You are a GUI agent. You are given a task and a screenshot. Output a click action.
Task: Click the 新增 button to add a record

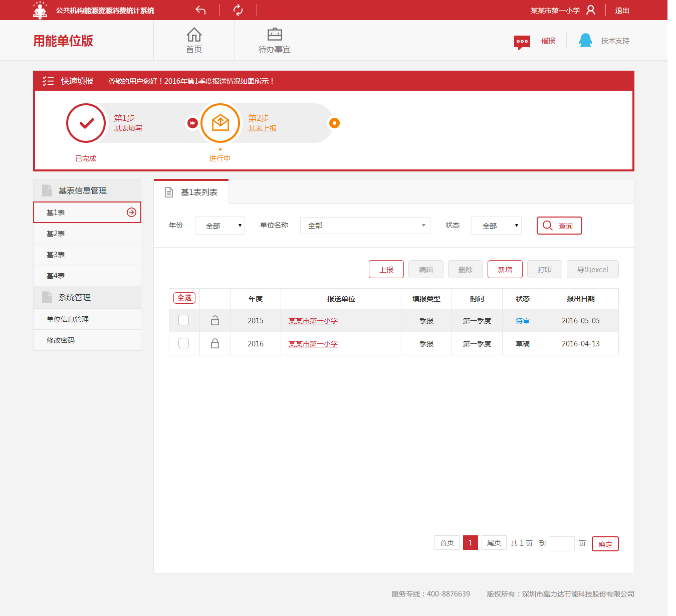coord(505,269)
